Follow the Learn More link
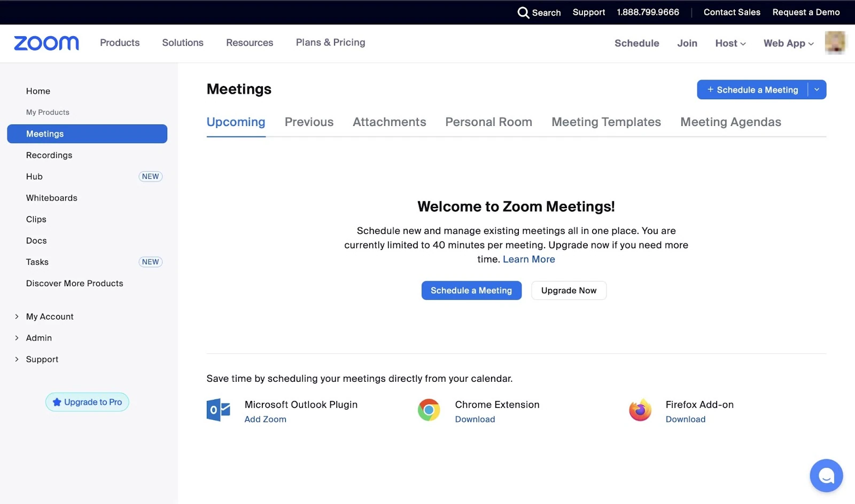 point(529,259)
